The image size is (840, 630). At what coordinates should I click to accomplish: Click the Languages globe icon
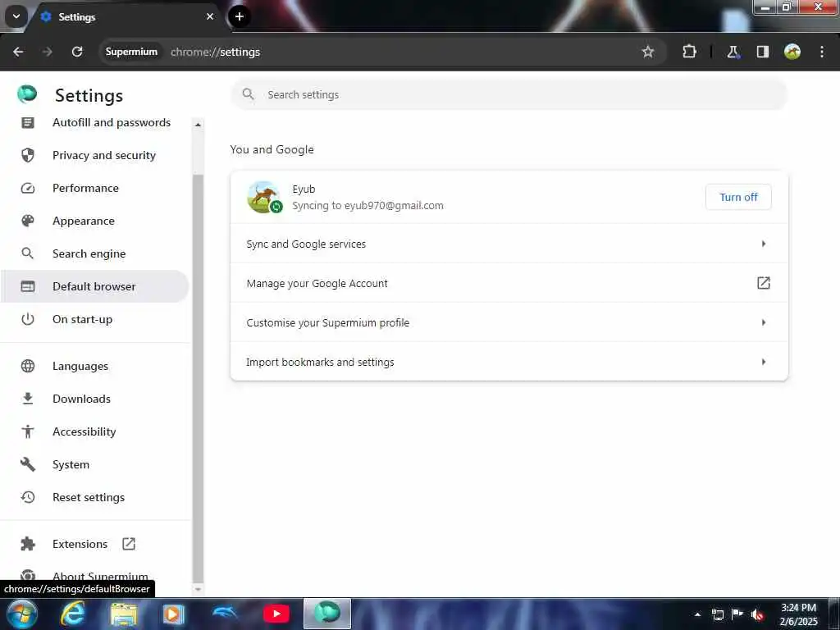coord(28,366)
